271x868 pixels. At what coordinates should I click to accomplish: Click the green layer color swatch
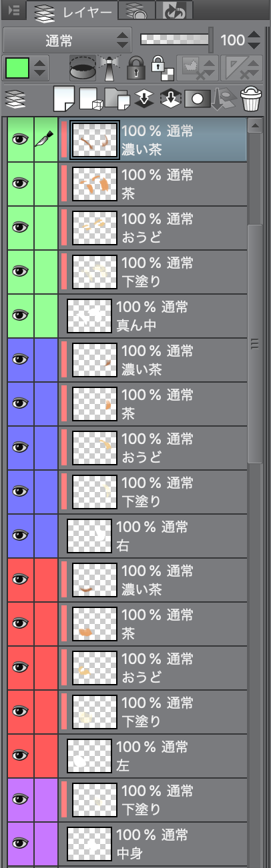tap(17, 67)
